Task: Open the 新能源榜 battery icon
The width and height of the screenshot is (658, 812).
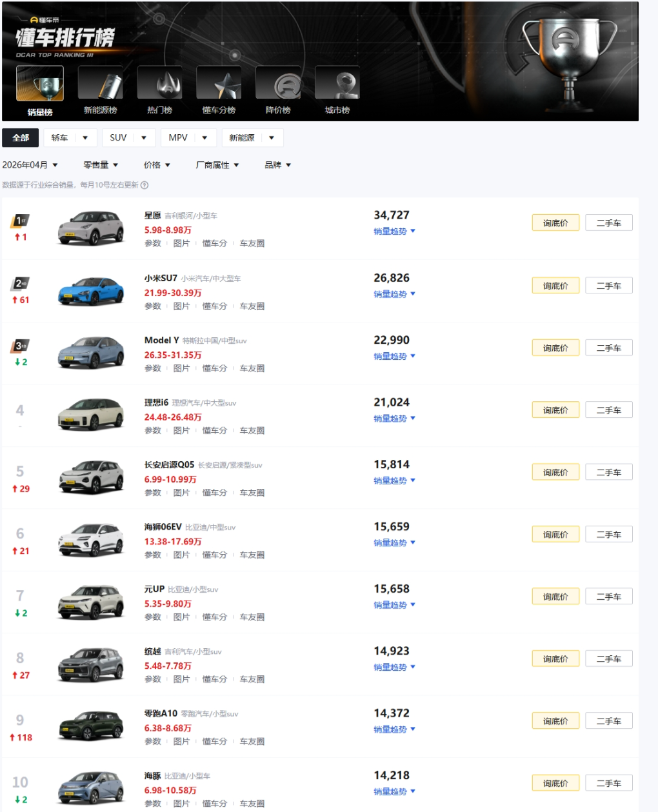Action: coord(100,83)
